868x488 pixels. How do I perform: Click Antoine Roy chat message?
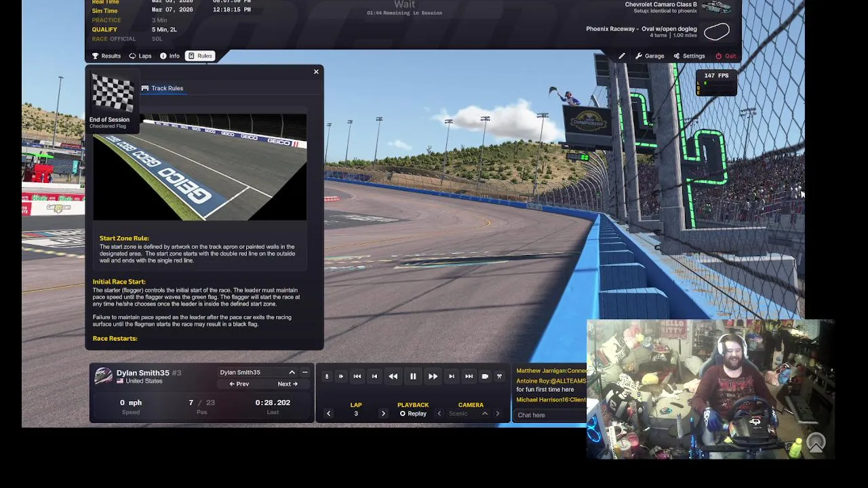click(x=551, y=385)
